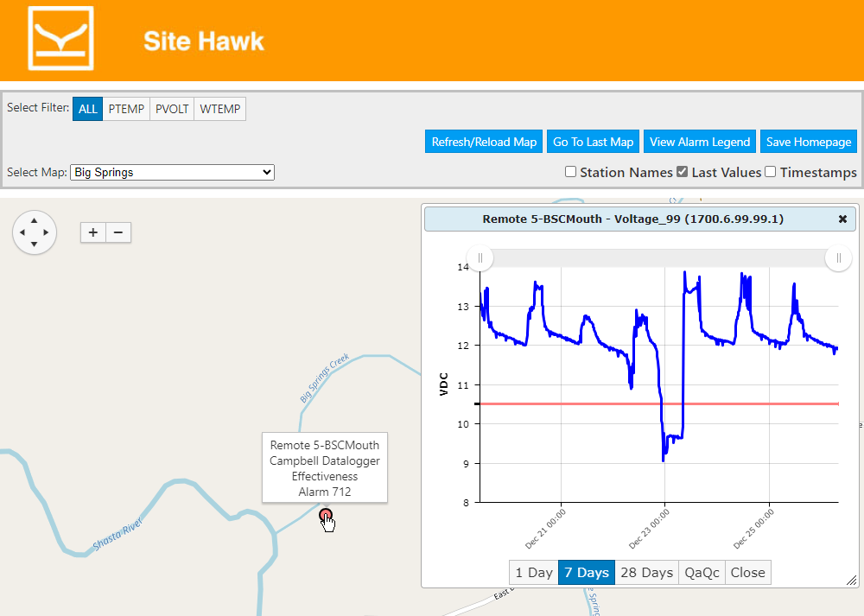Click the Remote 5-BSCMouth station tooltip
The width and height of the screenshot is (864, 616).
pos(325,467)
